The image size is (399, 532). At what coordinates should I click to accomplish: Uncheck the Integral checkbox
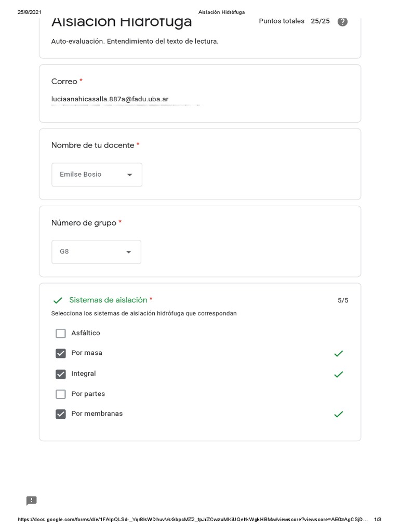[x=61, y=374]
